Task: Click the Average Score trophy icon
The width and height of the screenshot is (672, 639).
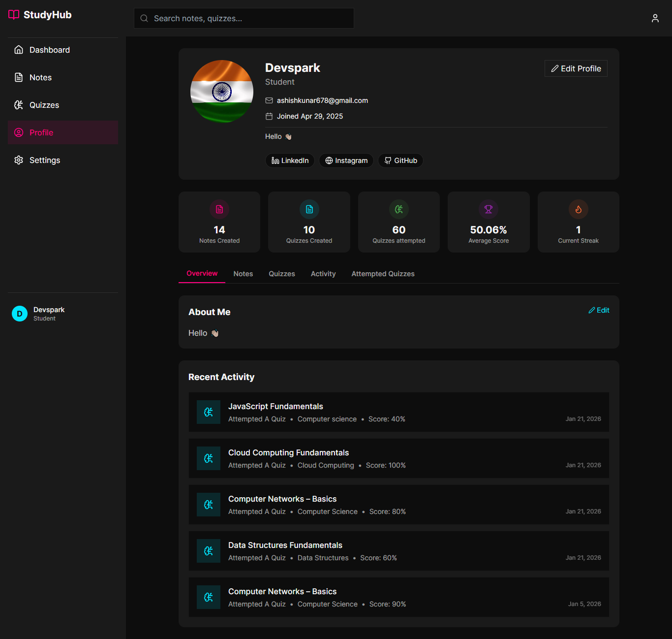Action: (489, 209)
